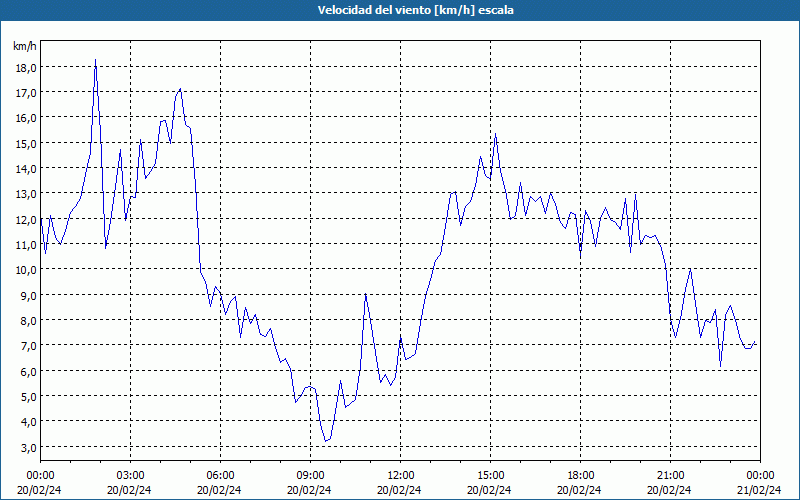Click the 06:00 time label
The width and height of the screenshot is (800, 500).
220,476
